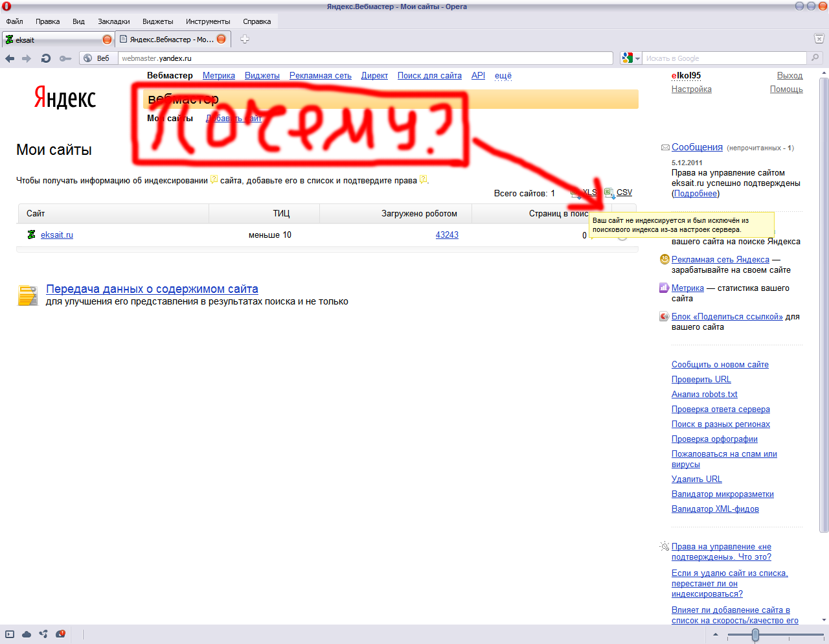829x644 pixels.
Task: Export site list as CSV
Action: [624, 192]
